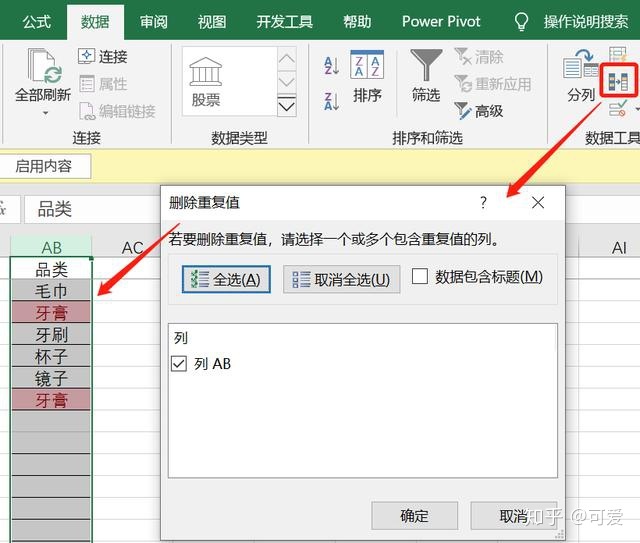
Task: Click Text to Columns (分列)
Action: click(x=580, y=76)
